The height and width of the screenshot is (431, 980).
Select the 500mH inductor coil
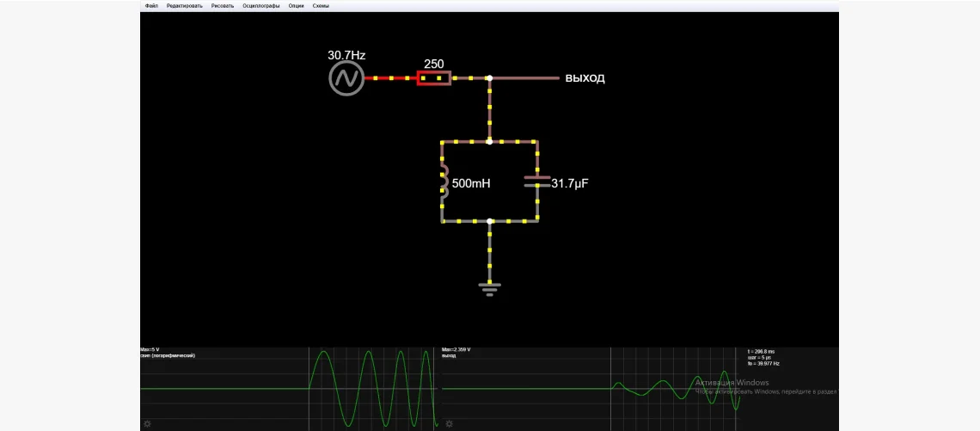click(x=444, y=182)
